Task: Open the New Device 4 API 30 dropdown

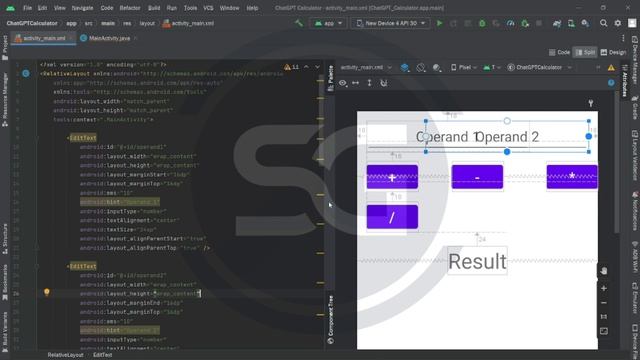Action: 391,23
